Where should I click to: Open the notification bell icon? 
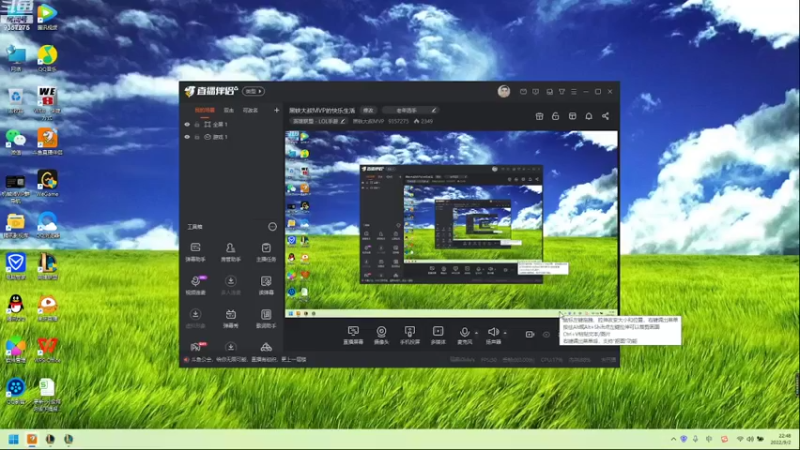pos(589,116)
